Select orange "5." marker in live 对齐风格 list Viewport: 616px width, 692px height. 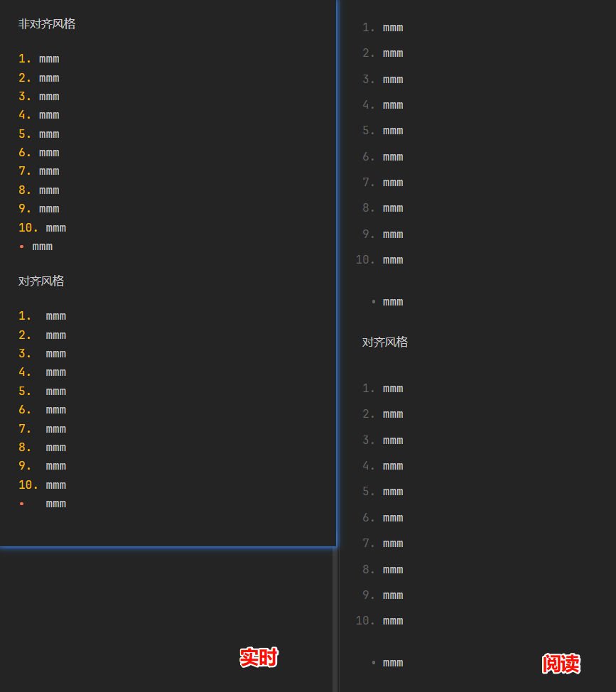coord(25,391)
